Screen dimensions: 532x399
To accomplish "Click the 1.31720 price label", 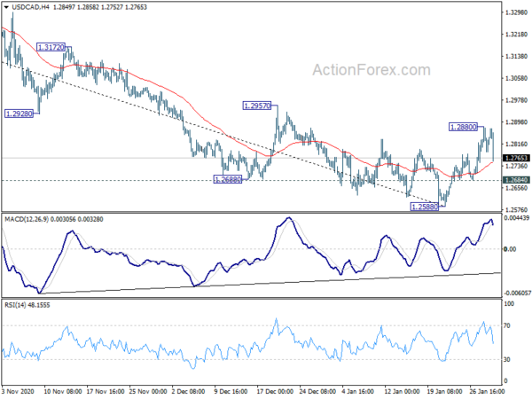I will click(x=51, y=47).
